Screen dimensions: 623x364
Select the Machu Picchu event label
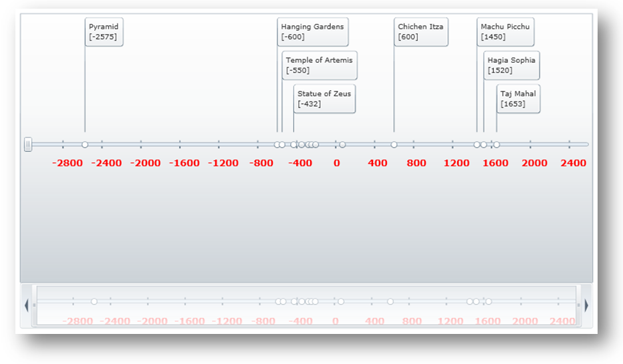point(505,32)
